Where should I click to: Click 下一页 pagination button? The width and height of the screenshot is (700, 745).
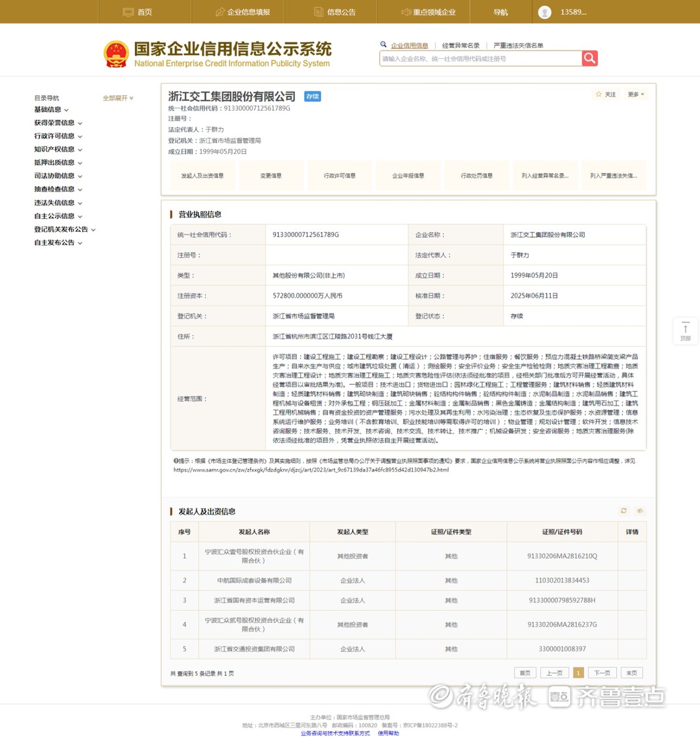point(602,673)
